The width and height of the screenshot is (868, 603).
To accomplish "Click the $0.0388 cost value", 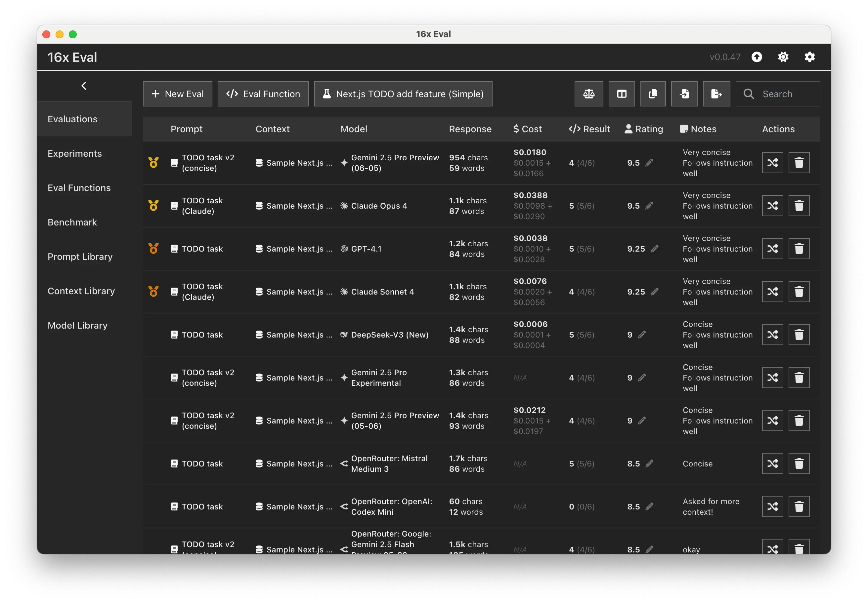I will click(530, 195).
